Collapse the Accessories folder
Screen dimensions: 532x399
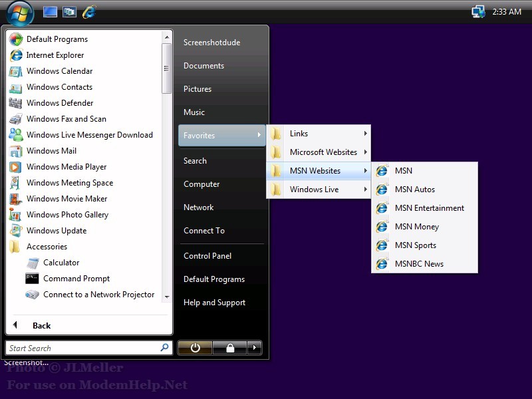[x=46, y=247]
